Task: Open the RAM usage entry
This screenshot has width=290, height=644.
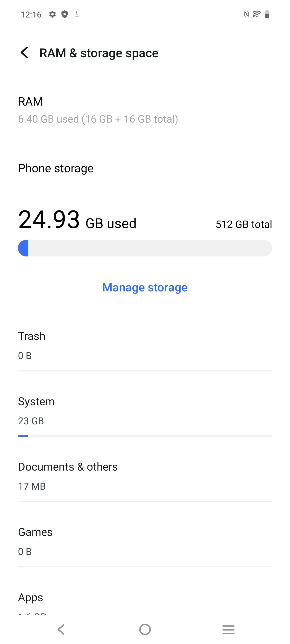Action: point(145,110)
